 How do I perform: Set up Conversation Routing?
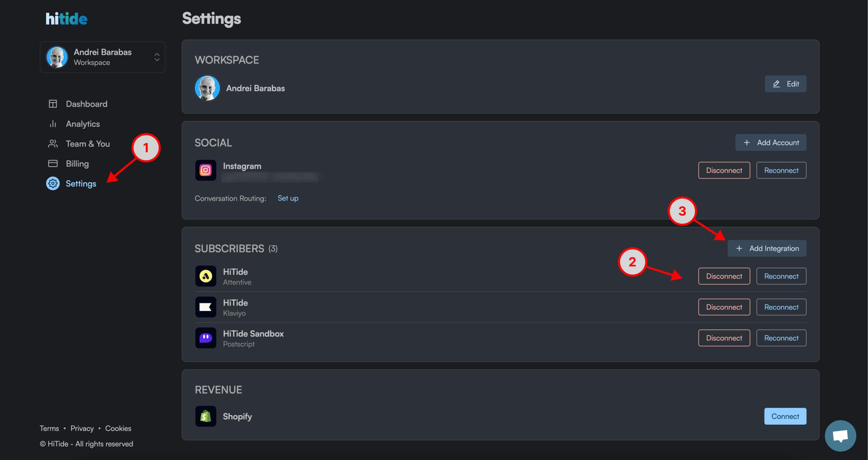pyautogui.click(x=288, y=198)
